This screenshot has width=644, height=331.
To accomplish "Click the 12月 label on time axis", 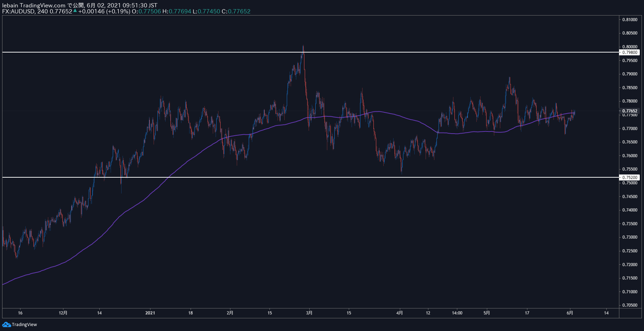I will point(63,313).
